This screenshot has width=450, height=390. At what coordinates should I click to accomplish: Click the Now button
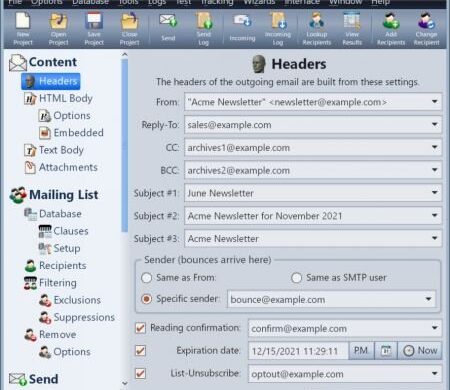tap(420, 351)
